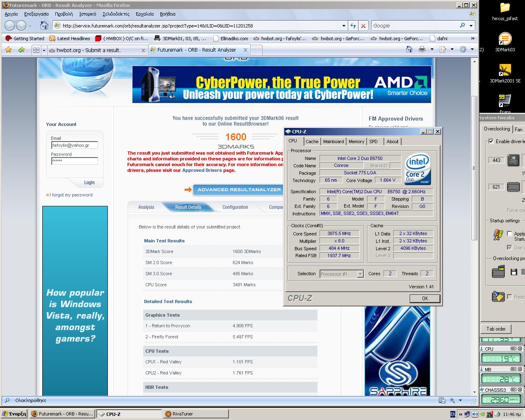Open the Configuration tab on Futuremark page
This screenshot has height=420, width=525.
pos(235,207)
